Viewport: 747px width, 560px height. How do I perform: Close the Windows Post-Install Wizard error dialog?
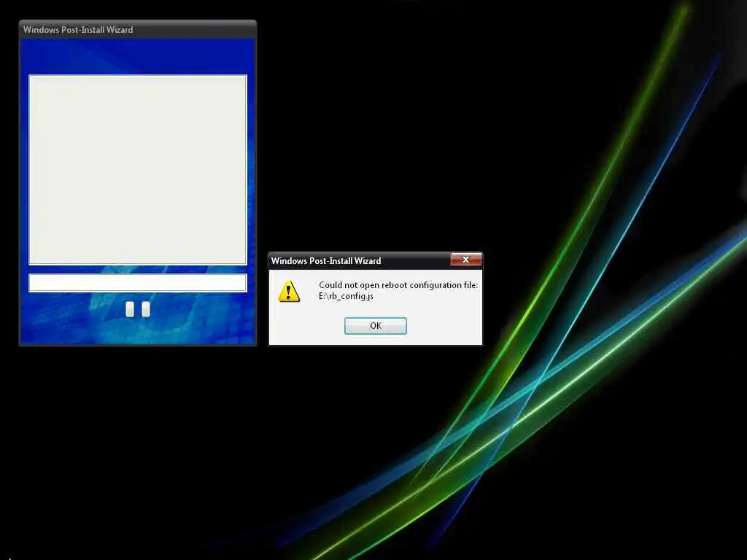click(x=466, y=260)
